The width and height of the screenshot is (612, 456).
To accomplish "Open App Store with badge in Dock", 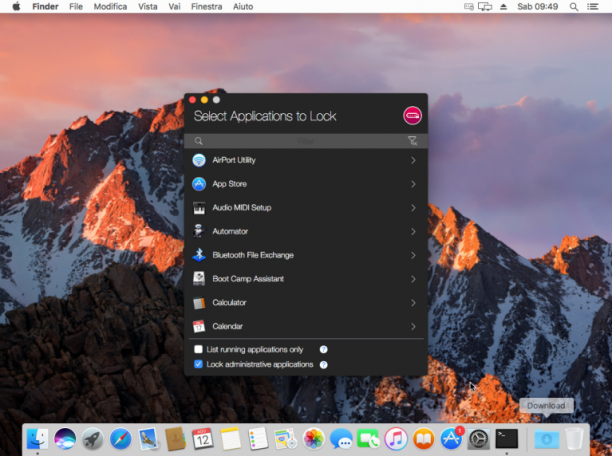I will (452, 437).
